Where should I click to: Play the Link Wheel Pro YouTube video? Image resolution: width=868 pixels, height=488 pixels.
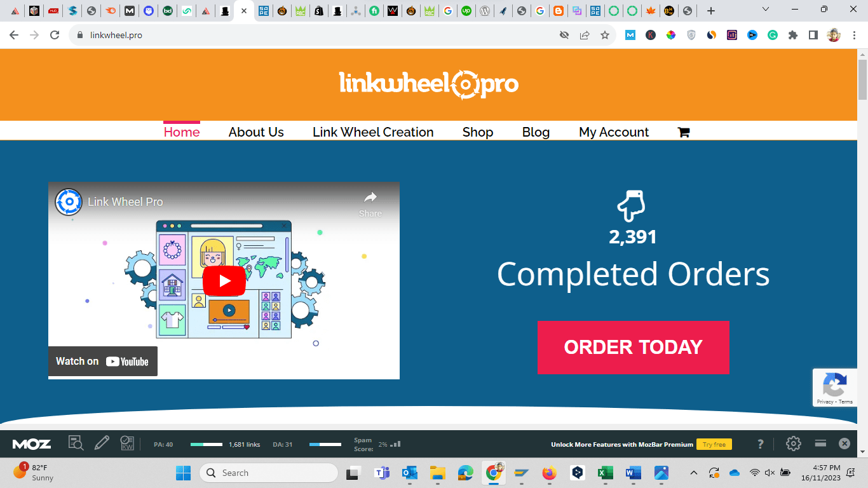point(224,281)
